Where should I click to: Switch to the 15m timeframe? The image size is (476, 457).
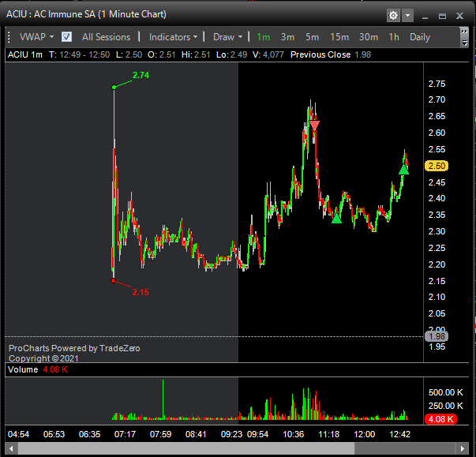(x=339, y=37)
